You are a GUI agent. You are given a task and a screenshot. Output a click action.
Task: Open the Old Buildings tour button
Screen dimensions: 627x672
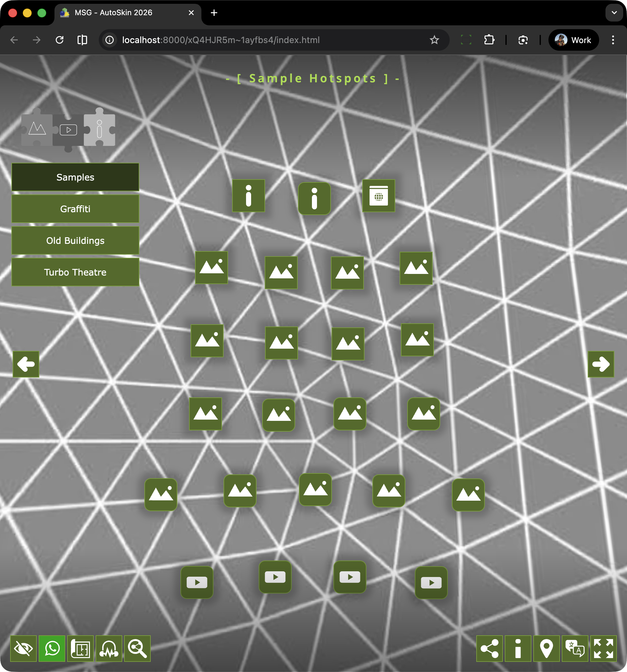coord(75,240)
